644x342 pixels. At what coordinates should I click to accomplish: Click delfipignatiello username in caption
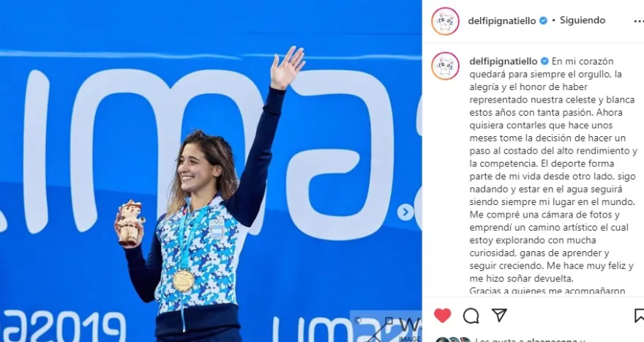click(503, 62)
